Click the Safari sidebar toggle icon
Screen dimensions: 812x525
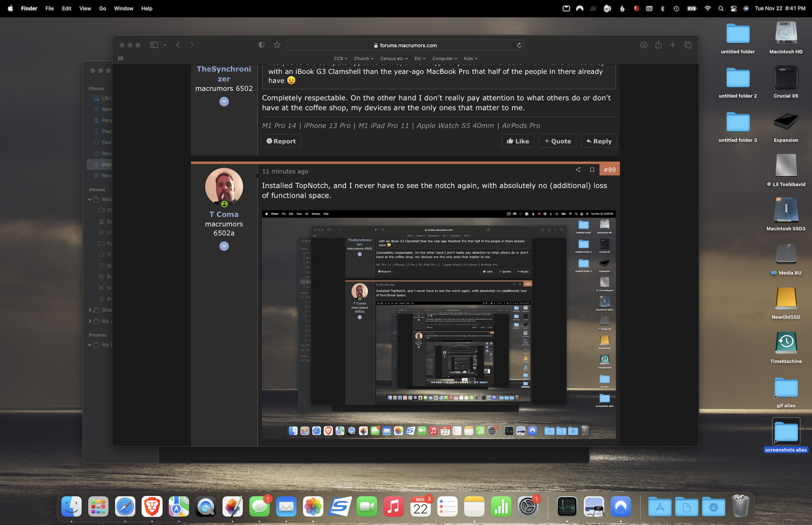pos(154,45)
